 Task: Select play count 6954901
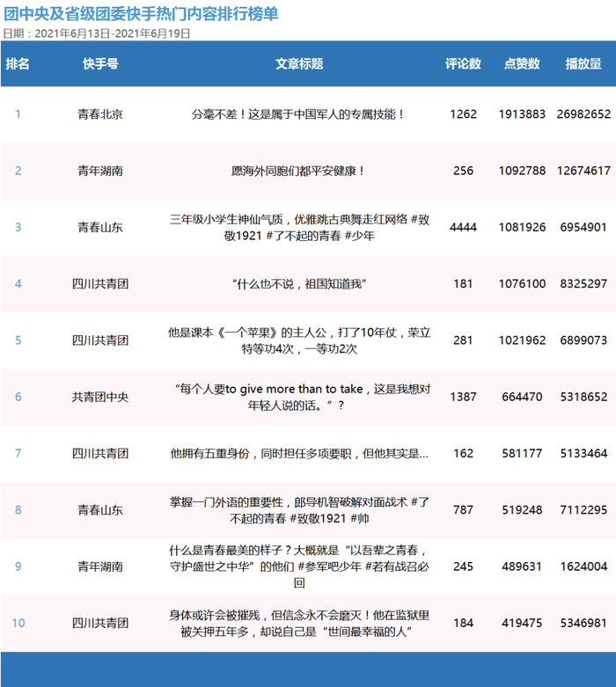[583, 228]
